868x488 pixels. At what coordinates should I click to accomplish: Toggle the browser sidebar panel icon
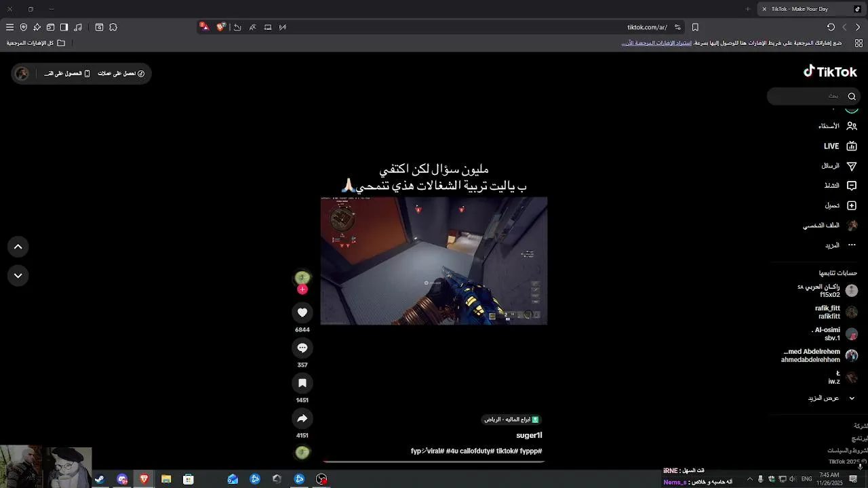click(64, 27)
